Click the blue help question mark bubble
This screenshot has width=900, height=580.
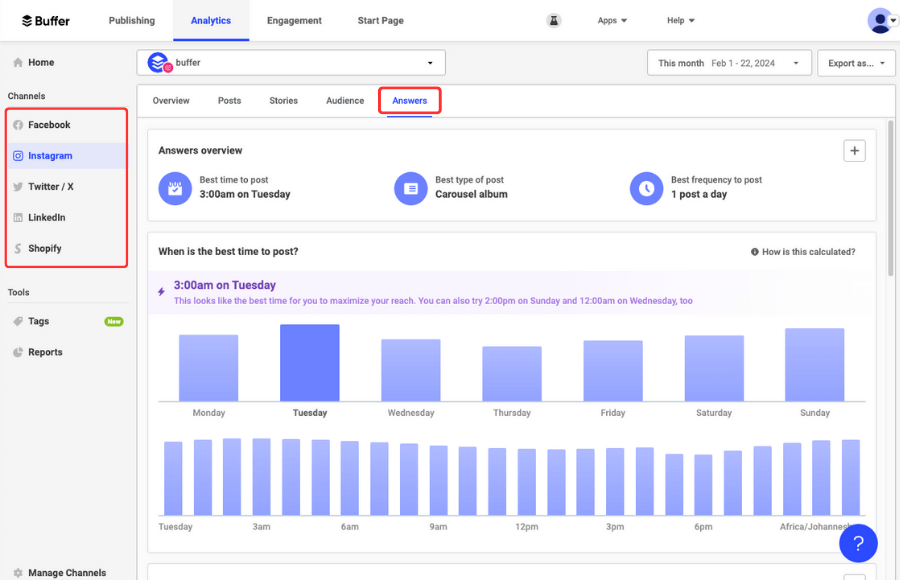pyautogui.click(x=858, y=543)
